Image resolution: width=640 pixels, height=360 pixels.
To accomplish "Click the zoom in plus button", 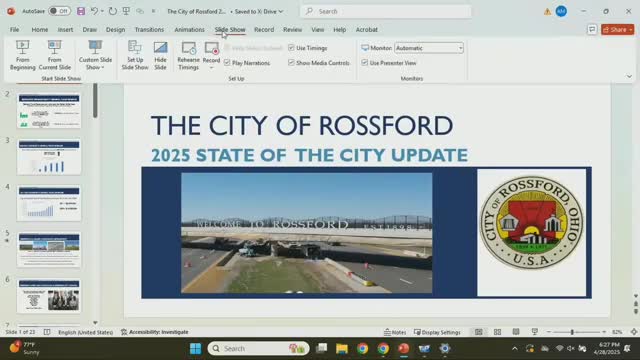I will (x=604, y=332).
